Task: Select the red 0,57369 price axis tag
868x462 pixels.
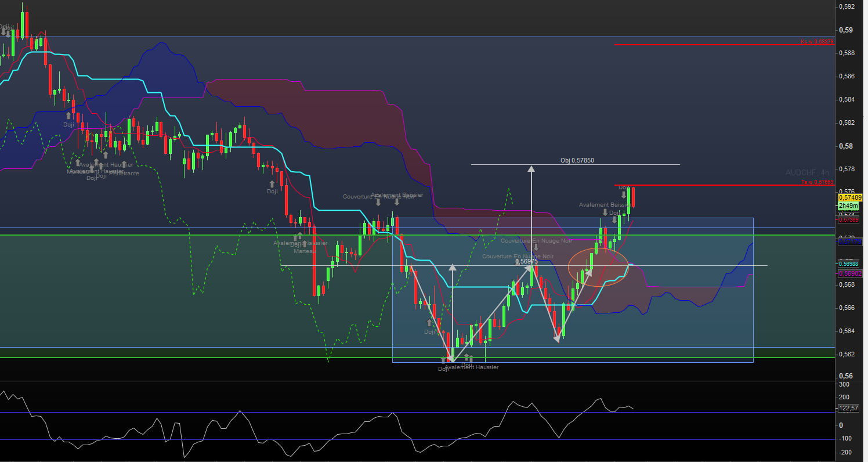Action: click(848, 219)
